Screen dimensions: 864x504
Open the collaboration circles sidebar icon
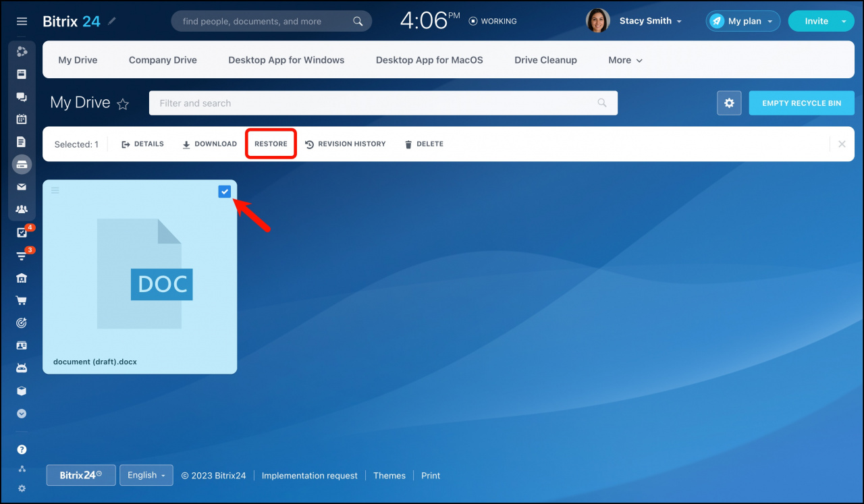pos(22,51)
